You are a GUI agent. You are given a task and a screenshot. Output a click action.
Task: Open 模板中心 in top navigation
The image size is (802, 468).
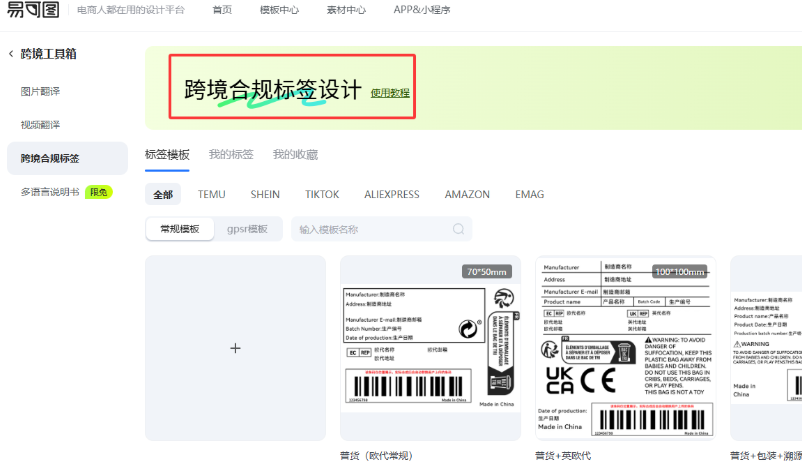point(279,10)
